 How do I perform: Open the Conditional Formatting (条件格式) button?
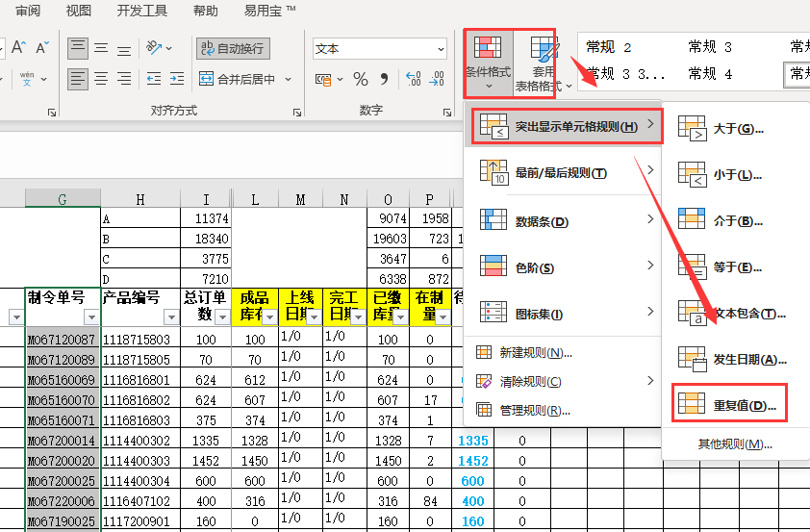pyautogui.click(x=488, y=63)
